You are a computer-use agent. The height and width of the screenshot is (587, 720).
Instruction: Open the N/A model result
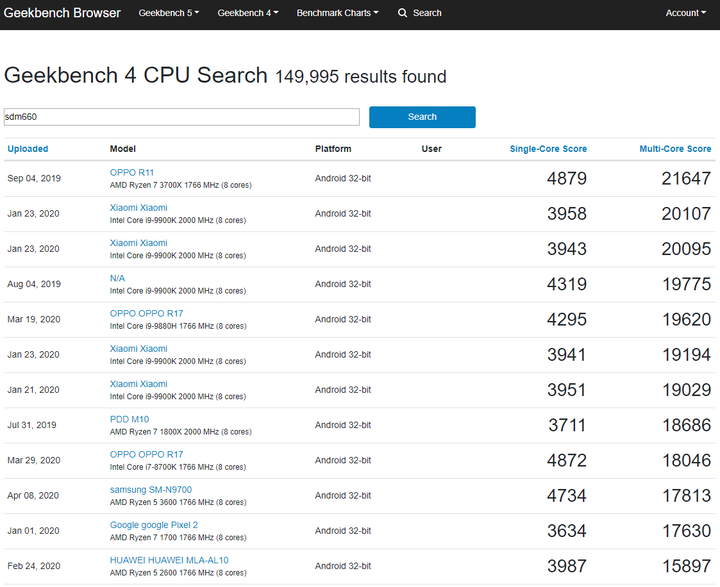(118, 278)
